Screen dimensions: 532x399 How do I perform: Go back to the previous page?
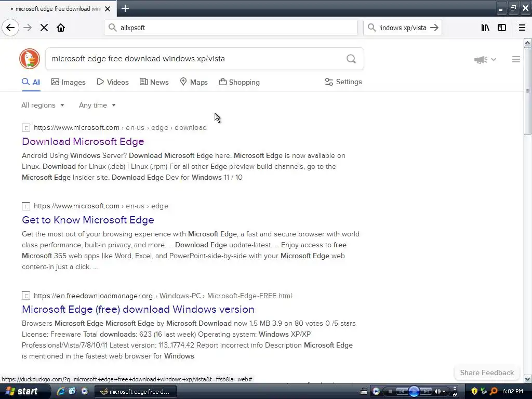pos(10,28)
